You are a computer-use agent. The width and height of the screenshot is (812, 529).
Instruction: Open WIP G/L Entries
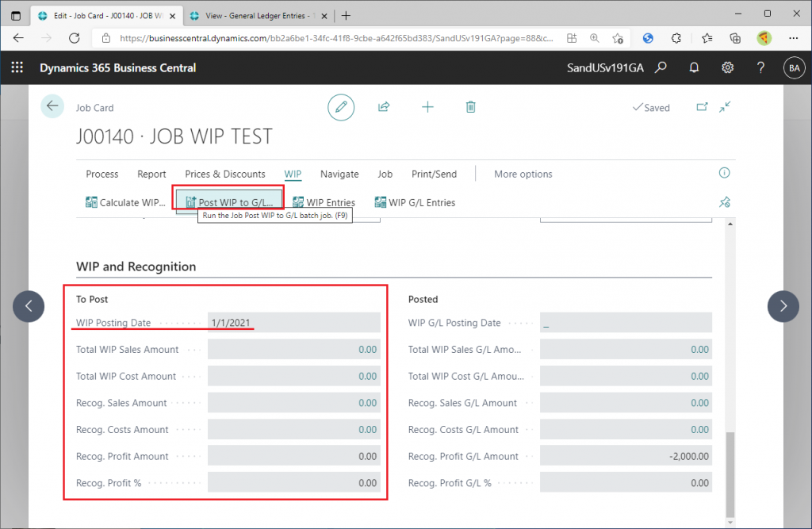coord(416,202)
